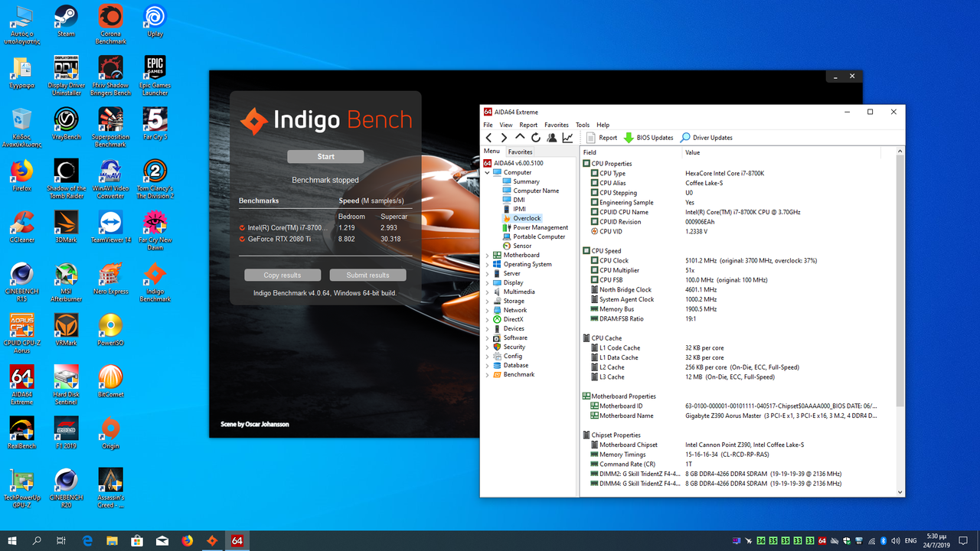The image size is (980, 551).
Task: Open Steam desktop icon
Action: [66, 21]
